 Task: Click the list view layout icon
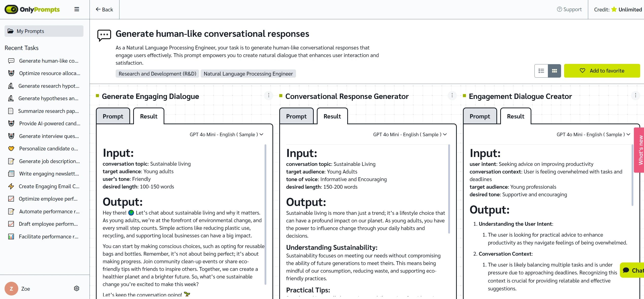(541, 71)
